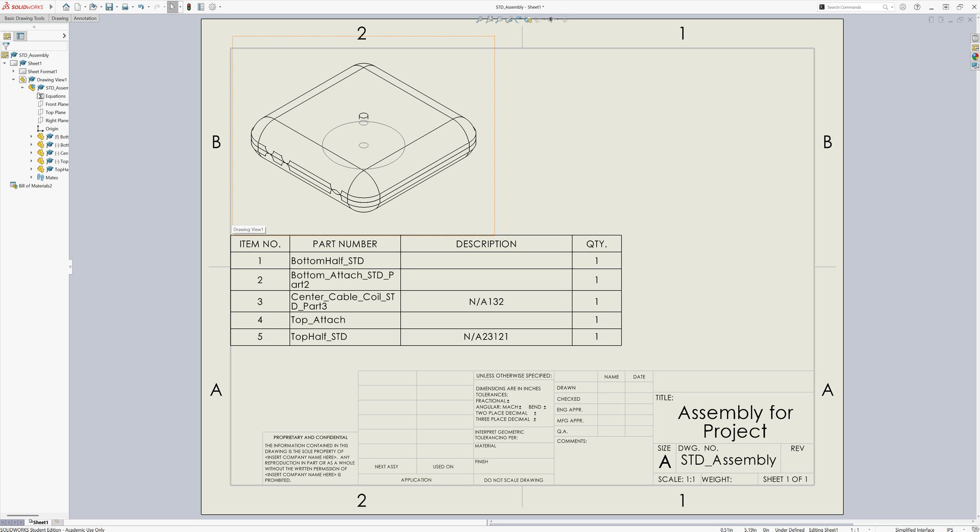The image size is (980, 532).
Task: Activate the Select cursor tool
Action: click(173, 7)
